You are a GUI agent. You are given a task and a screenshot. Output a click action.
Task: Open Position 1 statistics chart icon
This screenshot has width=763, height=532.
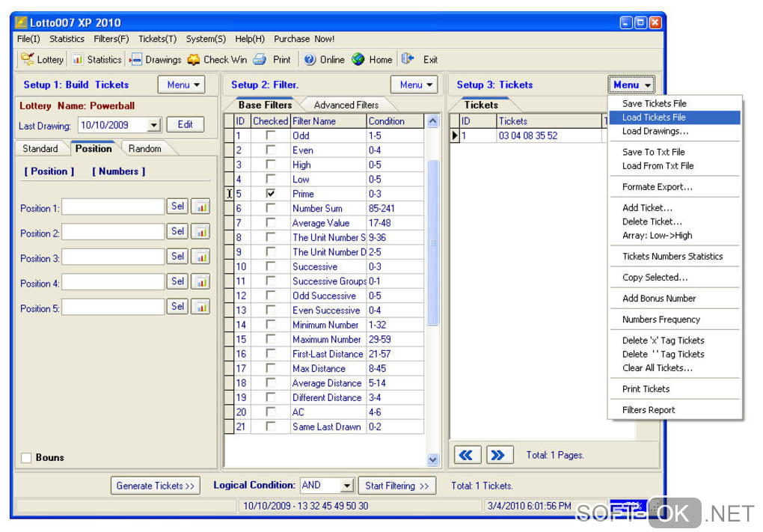[x=200, y=207]
